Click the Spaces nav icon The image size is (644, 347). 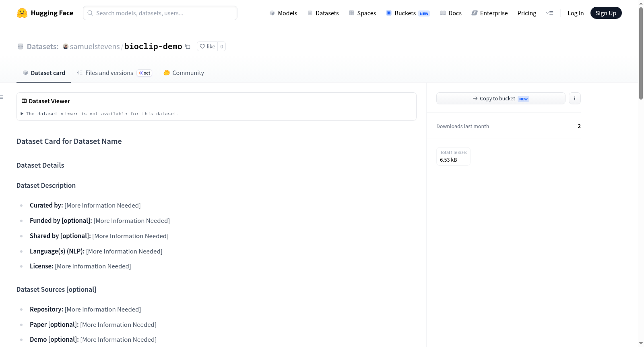coord(352,13)
